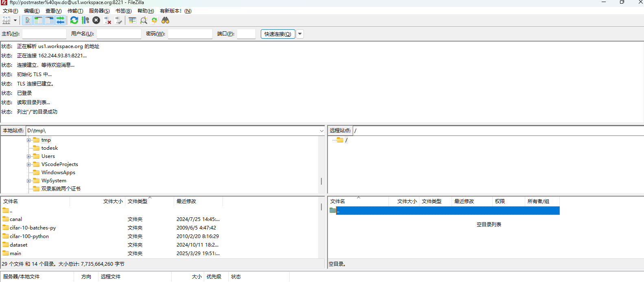Sort local files by 文件大小 column
This screenshot has width=644, height=282.
98,201
